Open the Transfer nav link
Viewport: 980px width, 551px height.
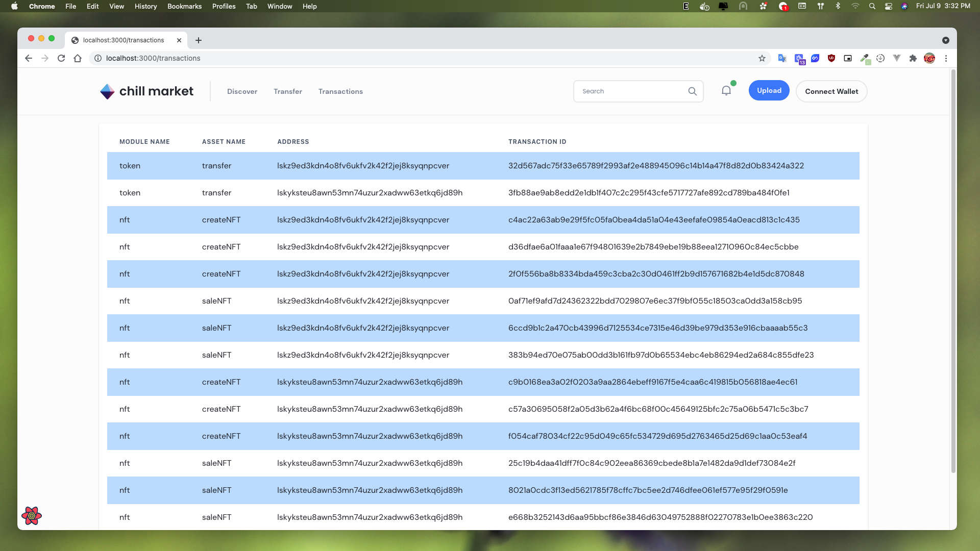287,91
